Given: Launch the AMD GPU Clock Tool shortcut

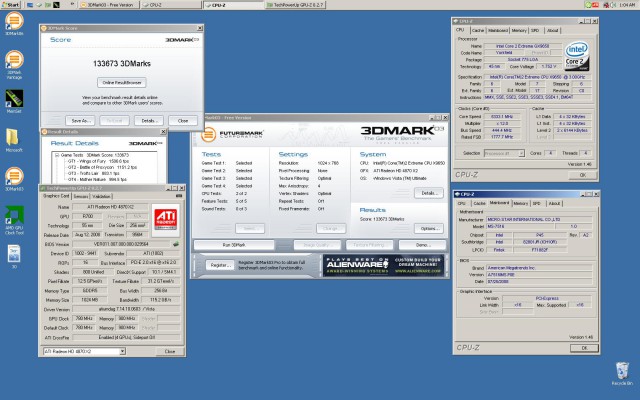Looking at the screenshot, I should click(13, 213).
